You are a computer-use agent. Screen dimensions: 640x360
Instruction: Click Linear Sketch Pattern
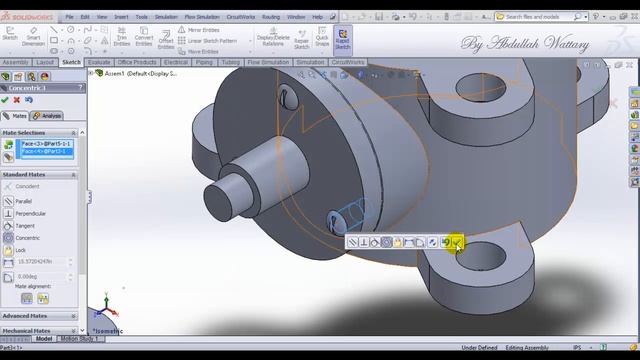(x=207, y=41)
